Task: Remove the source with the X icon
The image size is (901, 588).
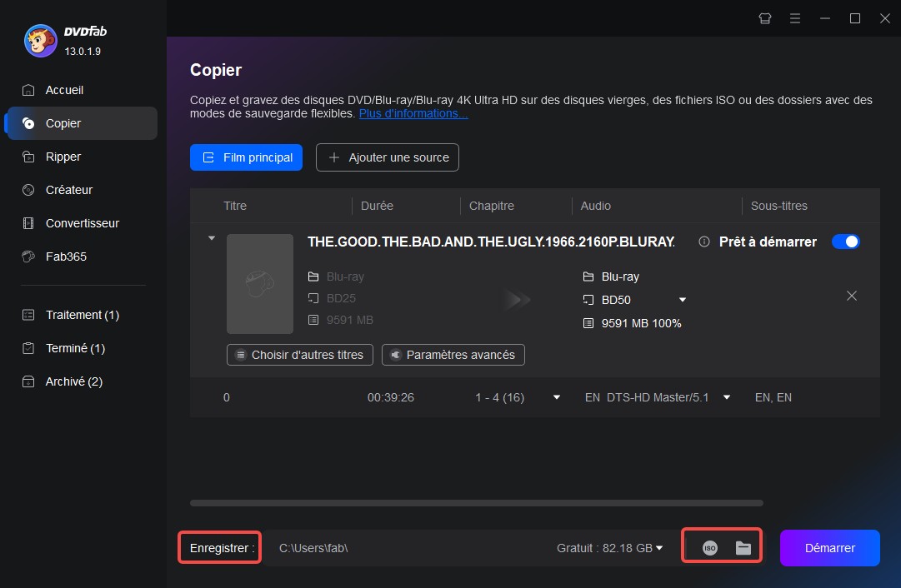Action: click(x=852, y=296)
